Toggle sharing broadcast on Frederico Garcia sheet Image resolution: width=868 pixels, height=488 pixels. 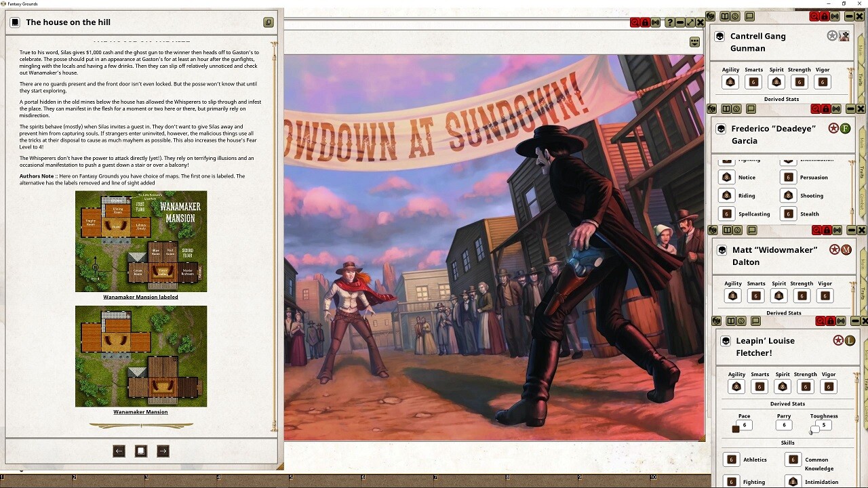pyautogui.click(x=836, y=108)
